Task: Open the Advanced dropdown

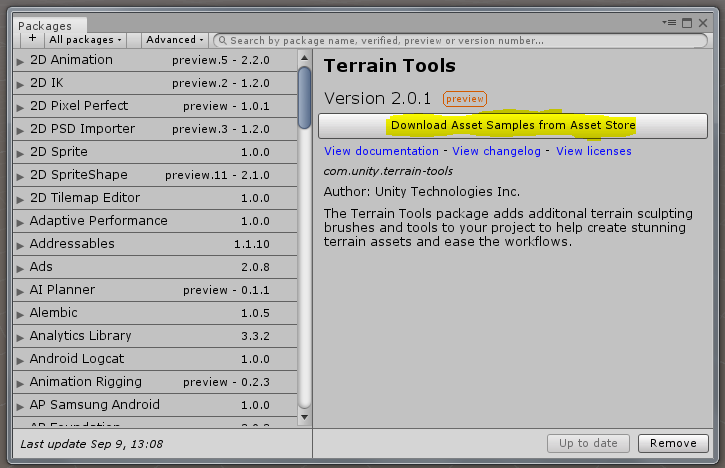Action: (x=175, y=40)
